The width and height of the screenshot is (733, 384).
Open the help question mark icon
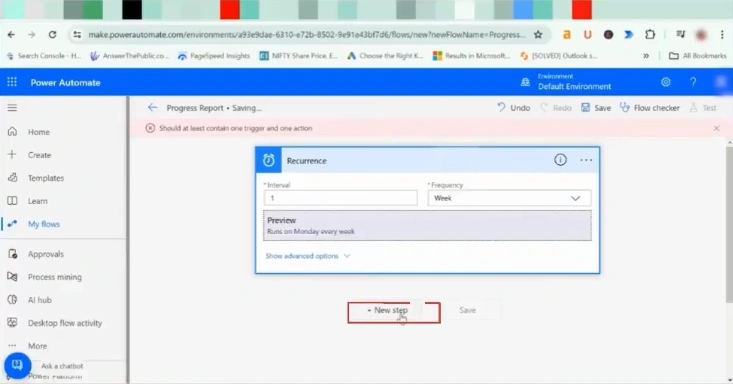pos(693,82)
